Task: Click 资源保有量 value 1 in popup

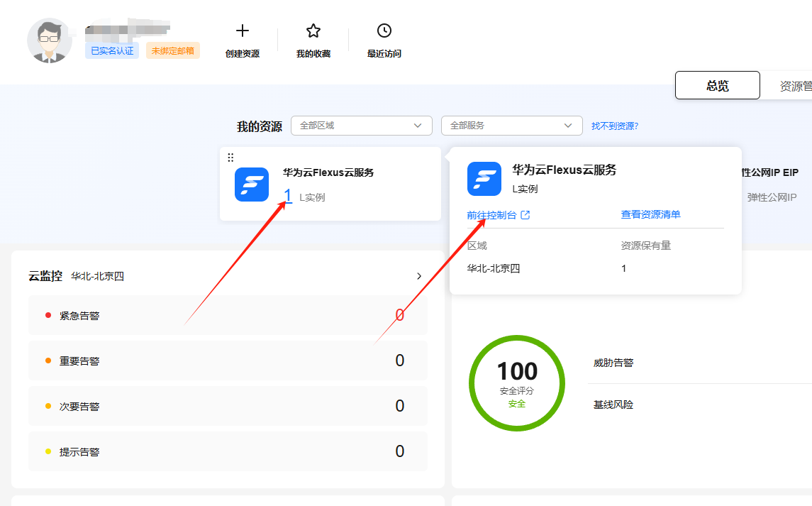Action: click(x=623, y=268)
